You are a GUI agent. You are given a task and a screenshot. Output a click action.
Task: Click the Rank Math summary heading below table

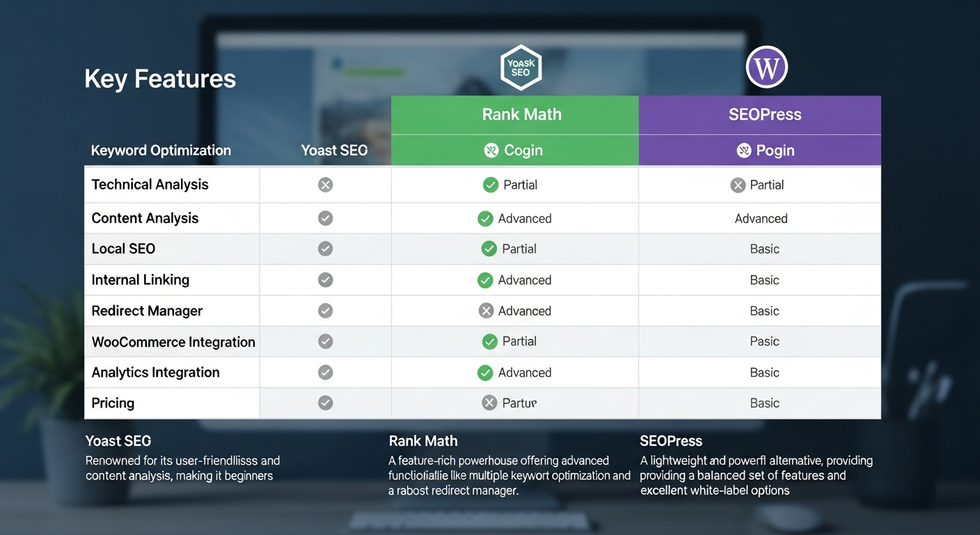click(x=423, y=441)
